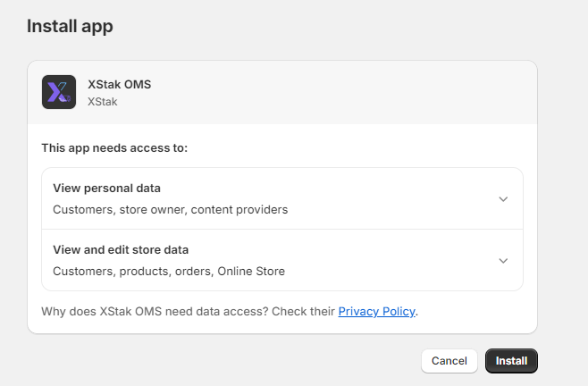588x386 pixels.
Task: Click the XStak OMS app name
Action: click(x=119, y=84)
